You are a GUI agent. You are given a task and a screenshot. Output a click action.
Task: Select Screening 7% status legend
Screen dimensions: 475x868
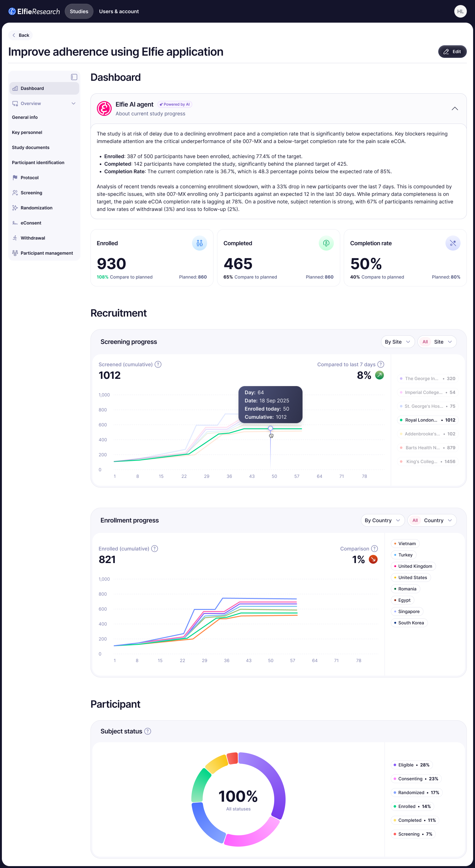(413, 834)
